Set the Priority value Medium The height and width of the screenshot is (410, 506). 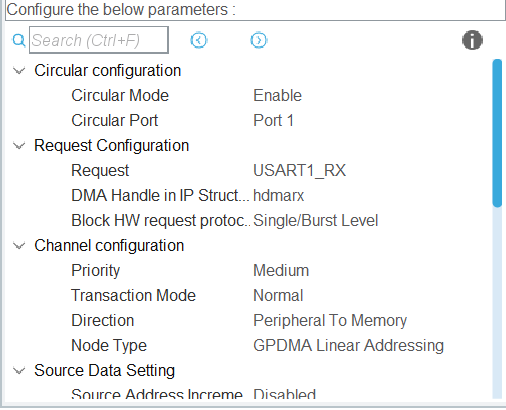point(281,270)
